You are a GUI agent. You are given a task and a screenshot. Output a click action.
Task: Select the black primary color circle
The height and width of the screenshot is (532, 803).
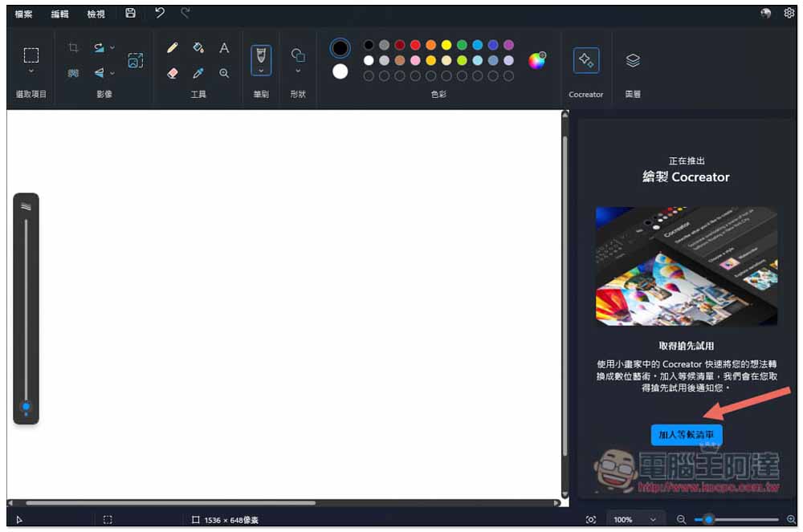(340, 48)
